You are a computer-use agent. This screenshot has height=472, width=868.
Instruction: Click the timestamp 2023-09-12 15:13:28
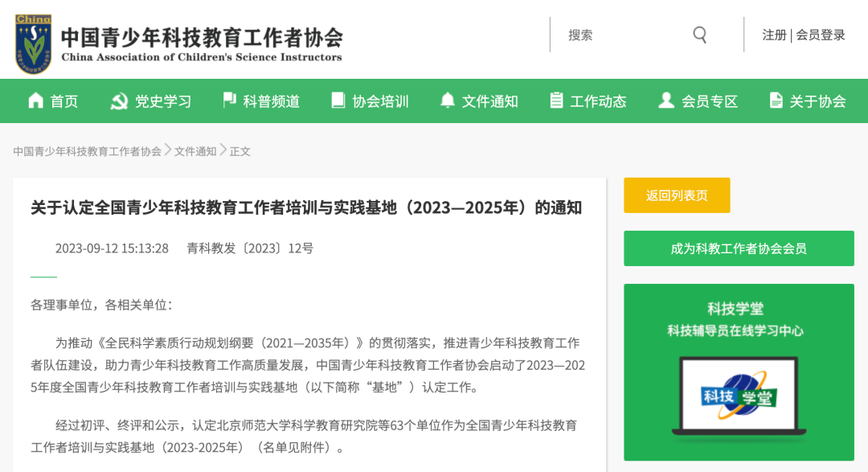click(x=112, y=248)
